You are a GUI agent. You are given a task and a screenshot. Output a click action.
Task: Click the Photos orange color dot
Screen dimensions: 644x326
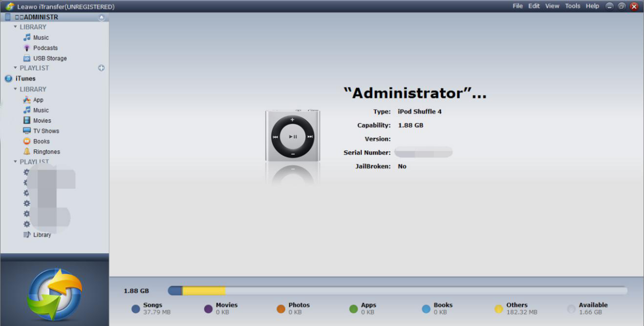coord(281,309)
